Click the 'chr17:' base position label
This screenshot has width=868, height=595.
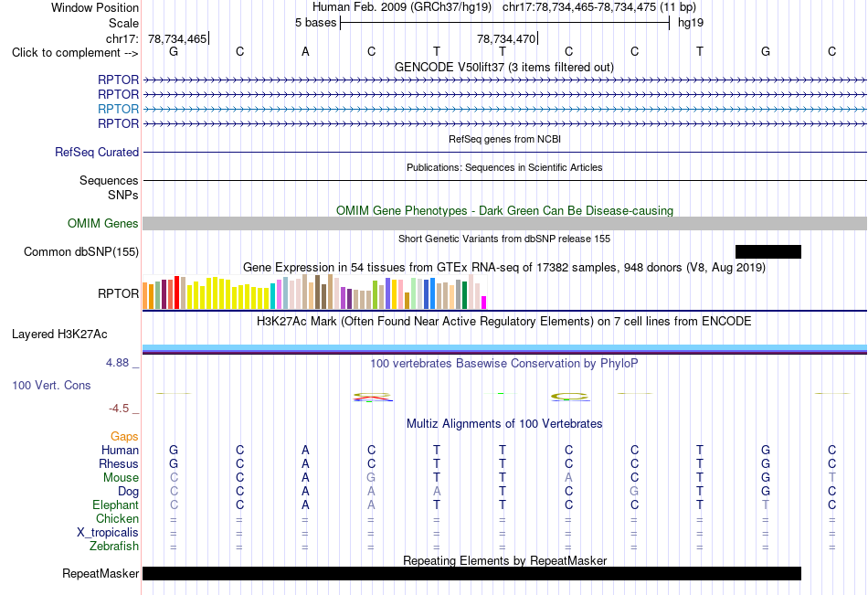pyautogui.click(x=122, y=38)
